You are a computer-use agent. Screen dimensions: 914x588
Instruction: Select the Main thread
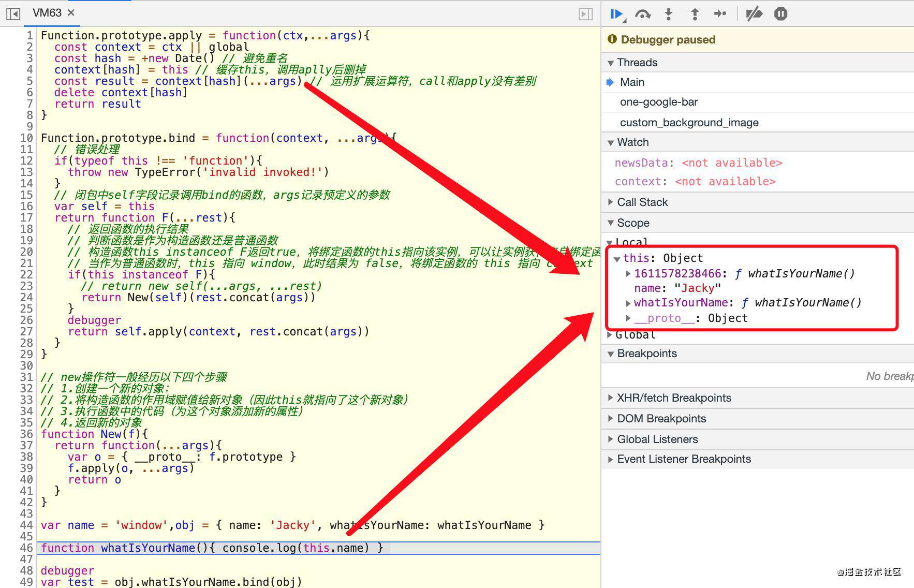(x=758, y=82)
